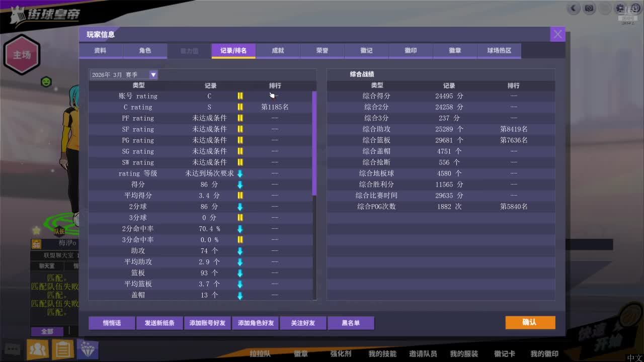Open the friends list people icon
Screen dimensions: 644x362
38,349
